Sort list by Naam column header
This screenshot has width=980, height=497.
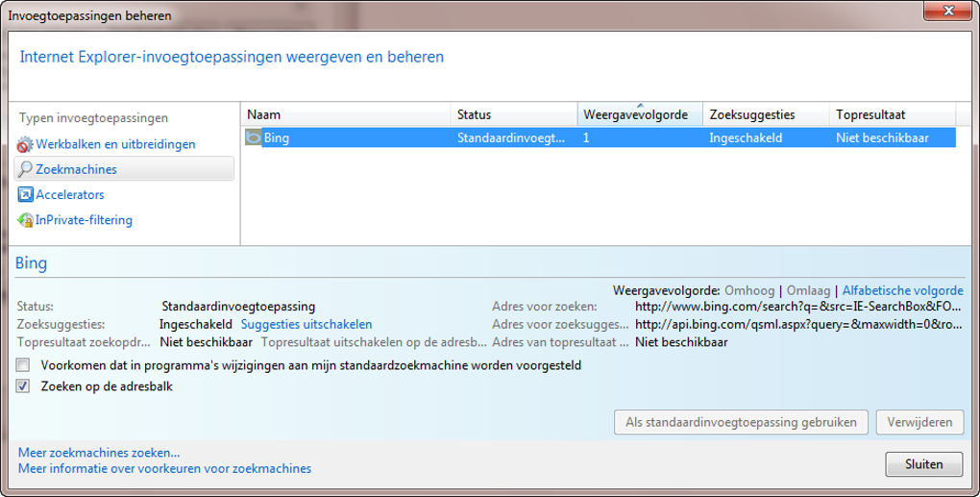(346, 114)
